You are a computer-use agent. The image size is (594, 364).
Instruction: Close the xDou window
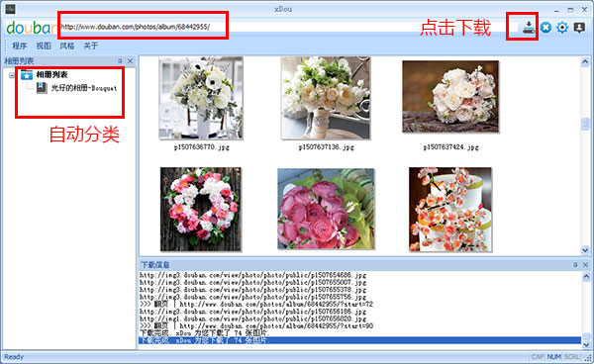(x=584, y=10)
